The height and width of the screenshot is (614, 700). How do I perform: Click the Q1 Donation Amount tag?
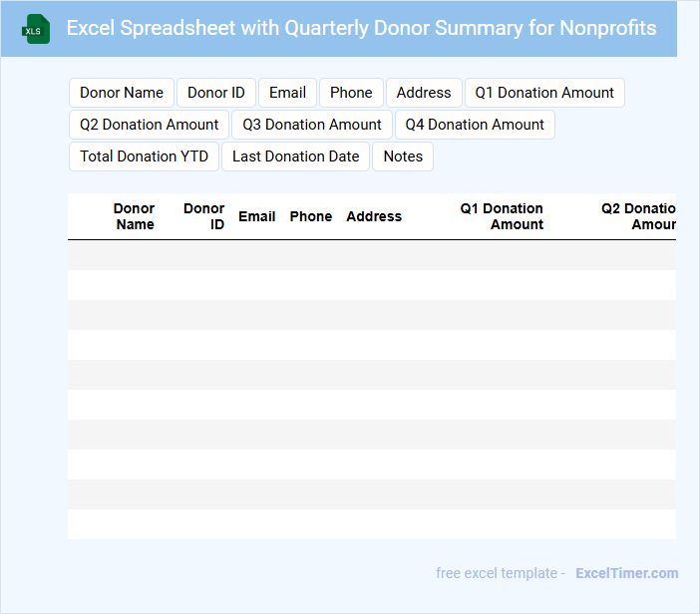[x=544, y=93]
